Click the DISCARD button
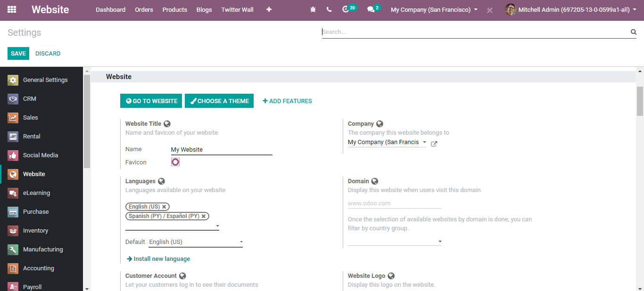Viewport: 644px width, 291px height. [x=48, y=54]
